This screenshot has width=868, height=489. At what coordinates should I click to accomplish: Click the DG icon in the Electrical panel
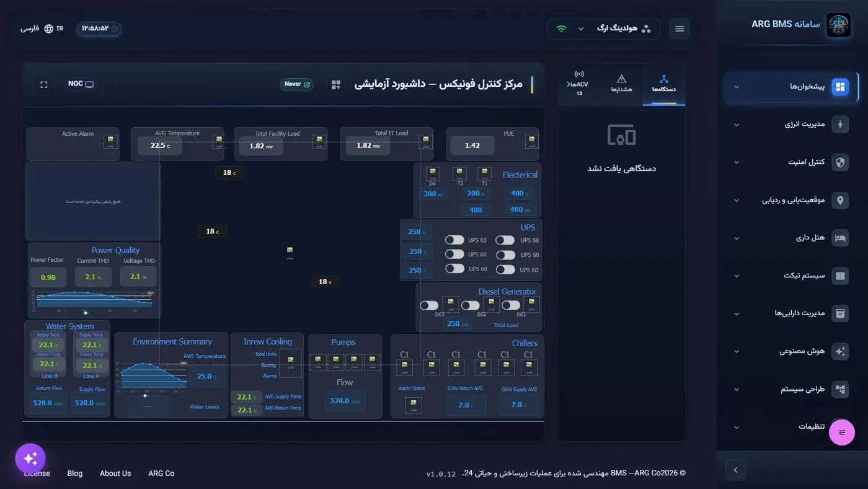(x=433, y=173)
